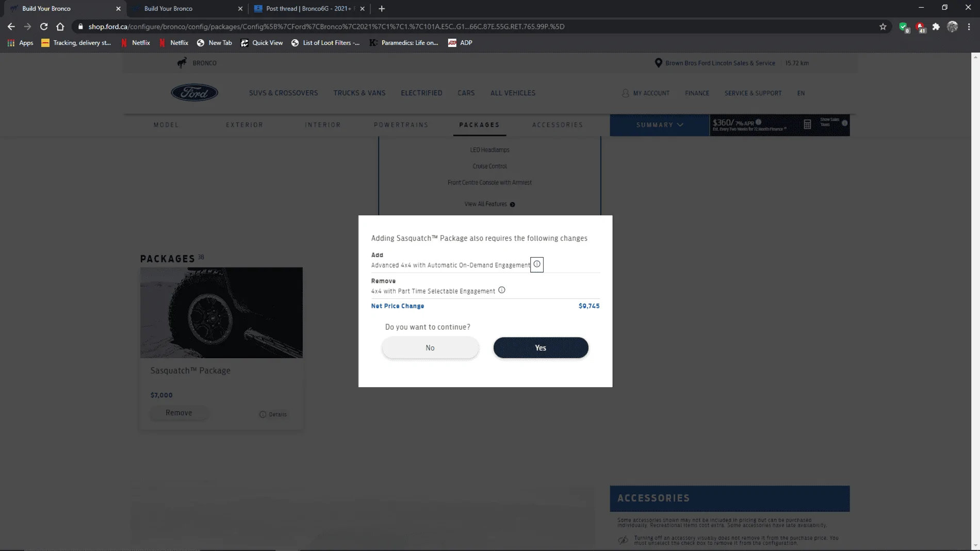980x551 pixels.
Task: Switch to the Accessories step tab
Action: pos(558,125)
